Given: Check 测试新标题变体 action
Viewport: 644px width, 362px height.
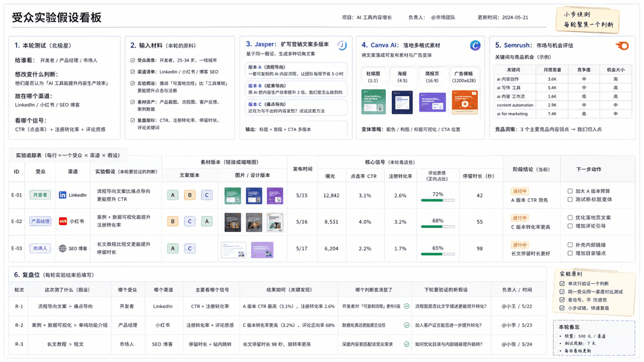Looking at the screenshot, I should 570,199.
